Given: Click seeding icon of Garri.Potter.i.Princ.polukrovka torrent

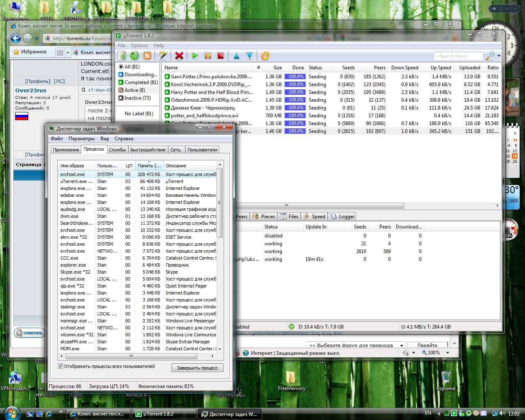Looking at the screenshot, I should click(167, 77).
